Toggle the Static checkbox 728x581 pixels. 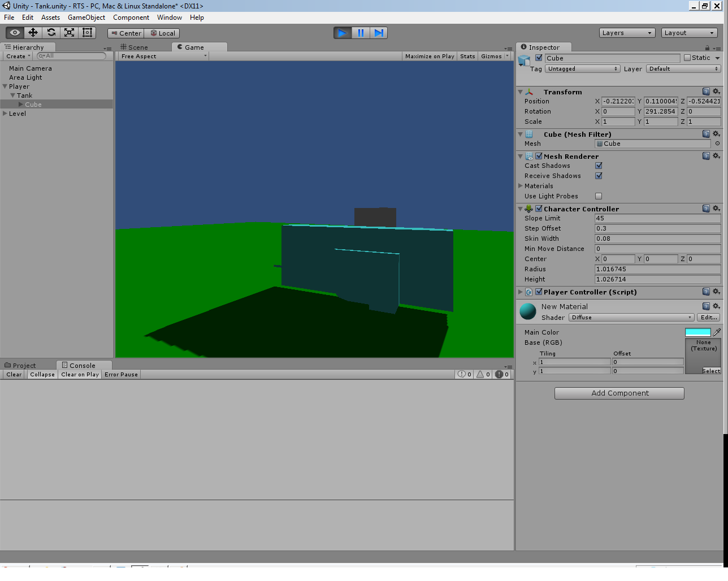click(687, 58)
